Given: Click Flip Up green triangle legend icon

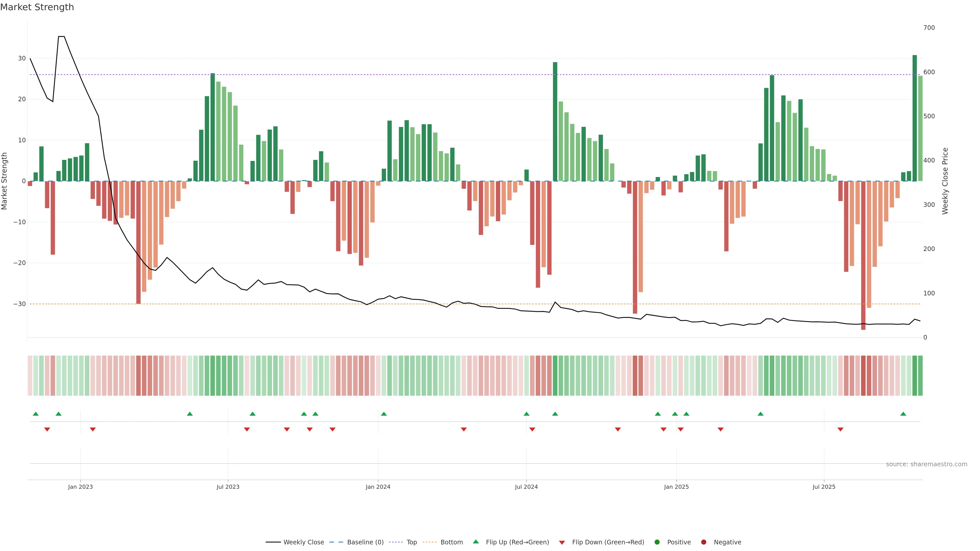Looking at the screenshot, I should 475,542.
